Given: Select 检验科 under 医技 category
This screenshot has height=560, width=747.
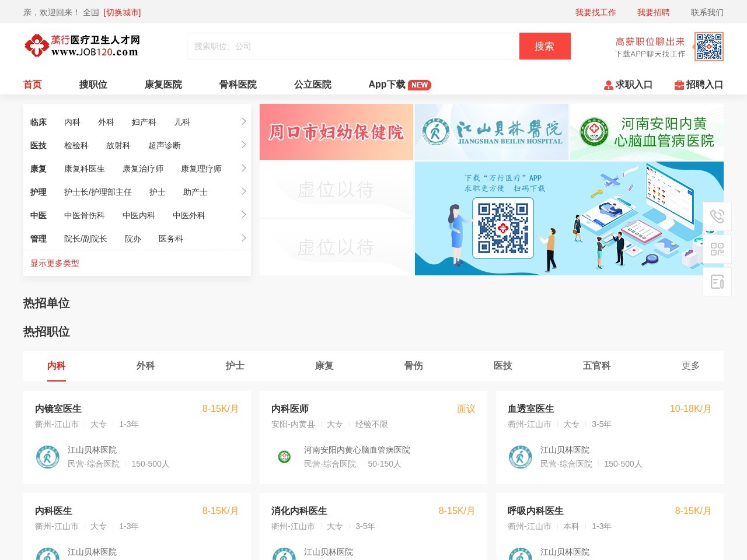Looking at the screenshot, I should (76, 145).
